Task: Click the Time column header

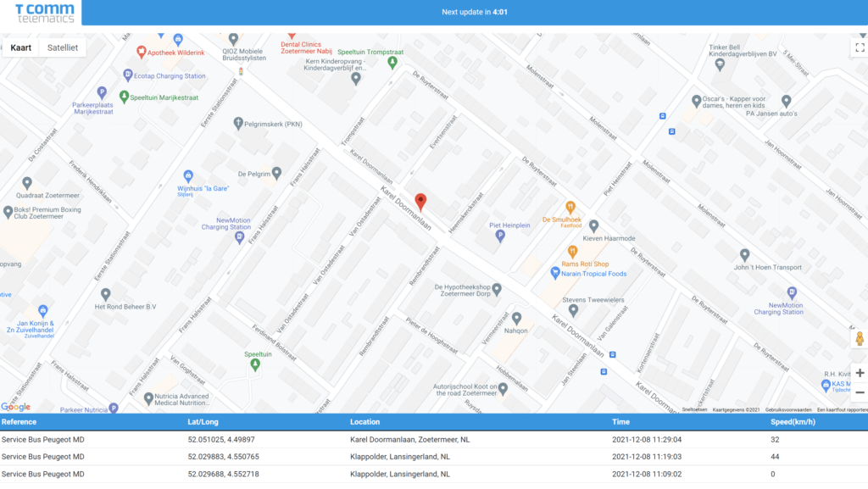Action: [x=620, y=421]
